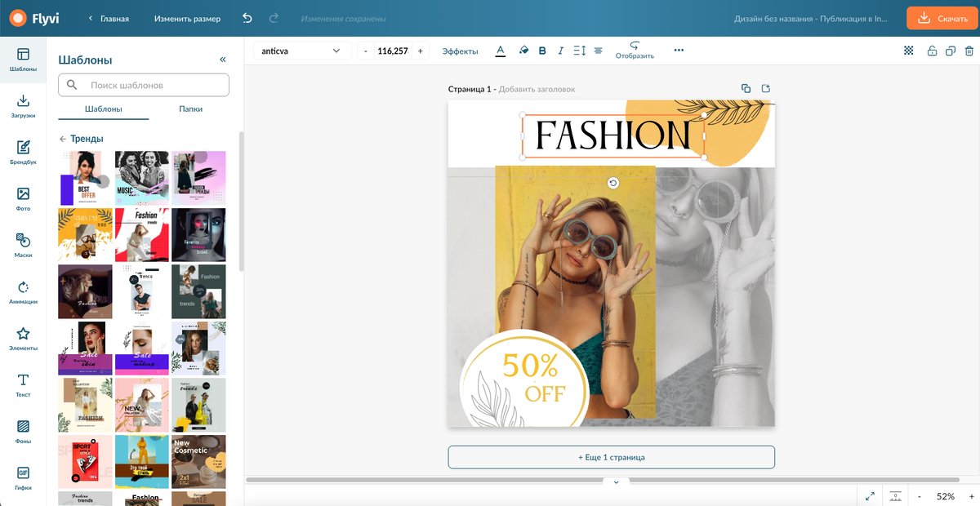Open the Брендбук sidebar section
980x506 pixels.
(23, 153)
